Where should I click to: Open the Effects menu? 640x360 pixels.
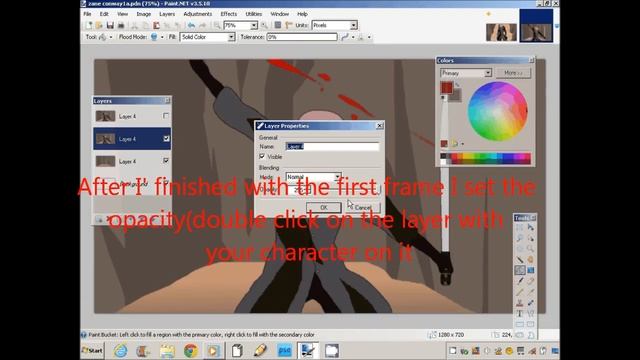(229, 14)
